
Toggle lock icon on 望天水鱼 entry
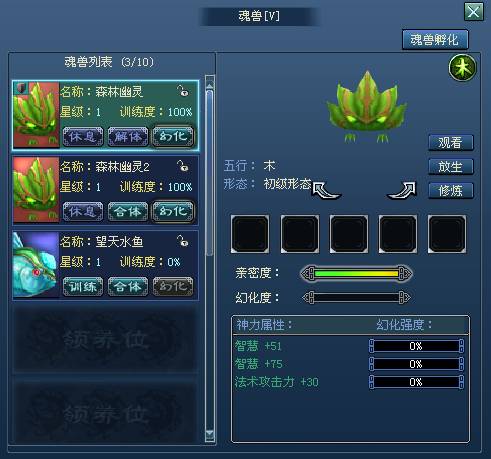pos(183,241)
